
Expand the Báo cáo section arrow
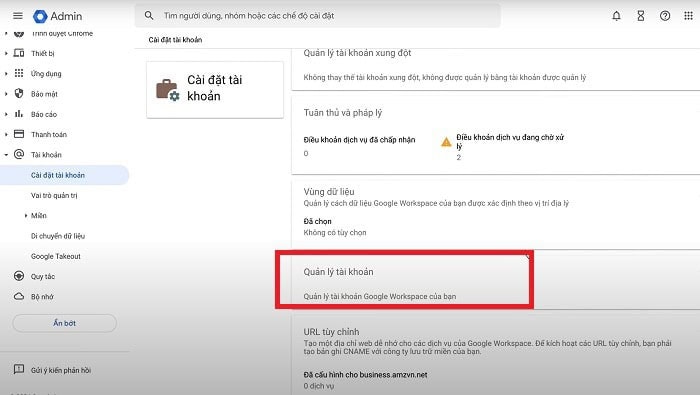click(x=6, y=114)
